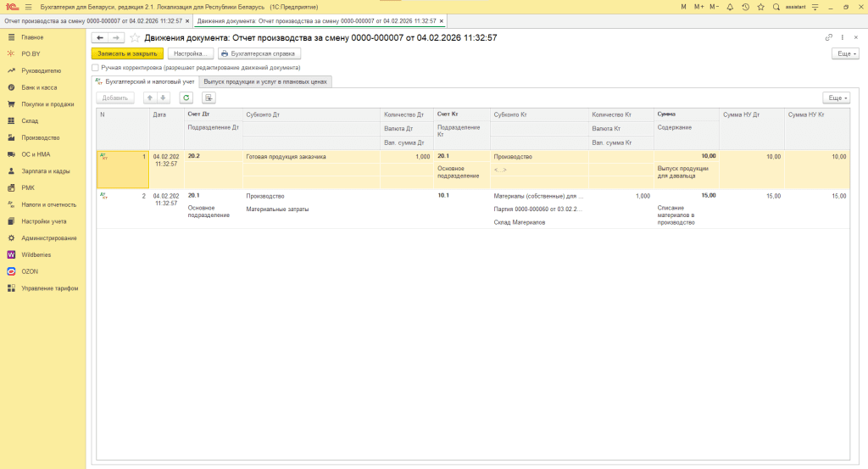The image size is (868, 469).
Task: Open Настройка... button
Action: pos(191,53)
